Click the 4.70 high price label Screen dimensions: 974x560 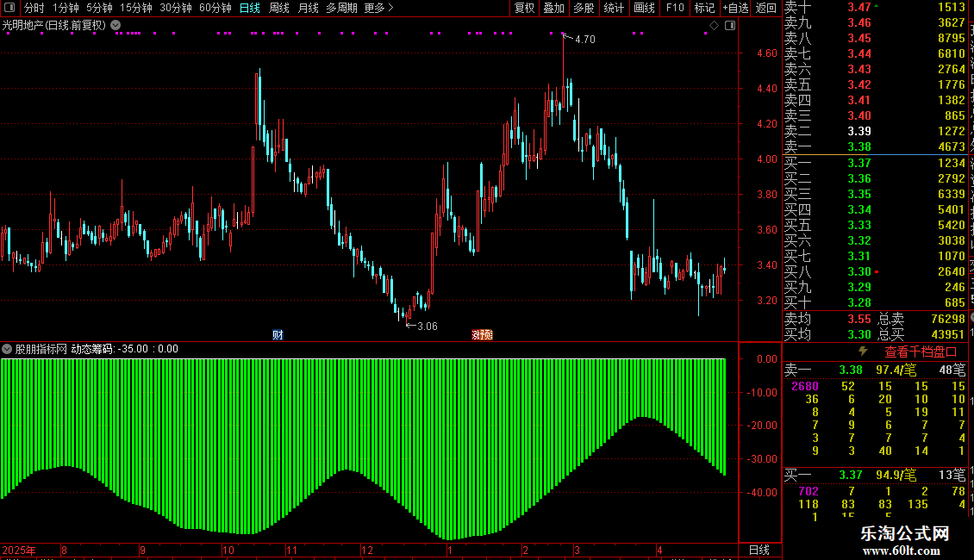tap(584, 40)
